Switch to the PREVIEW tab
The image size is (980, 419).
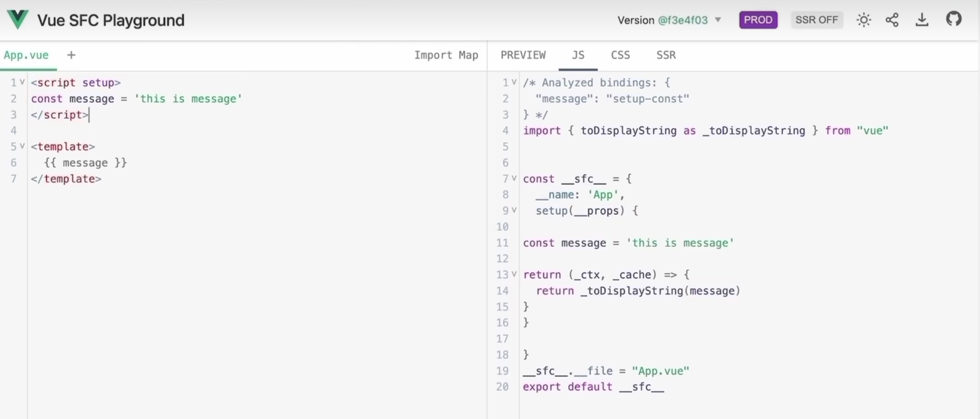523,55
